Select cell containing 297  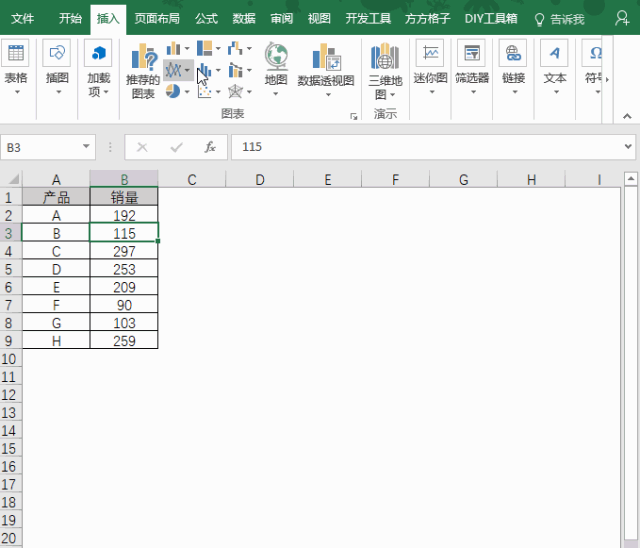pyautogui.click(x=124, y=251)
